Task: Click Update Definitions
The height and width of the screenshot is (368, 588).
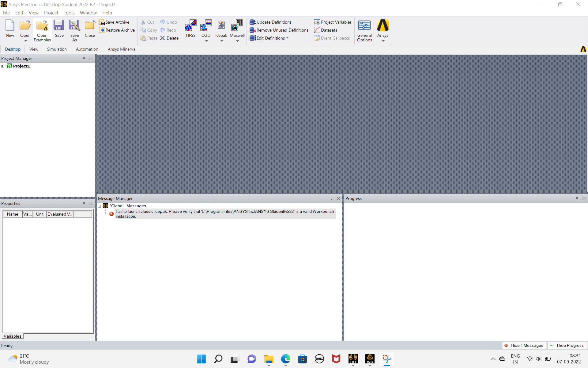Action: (x=270, y=22)
